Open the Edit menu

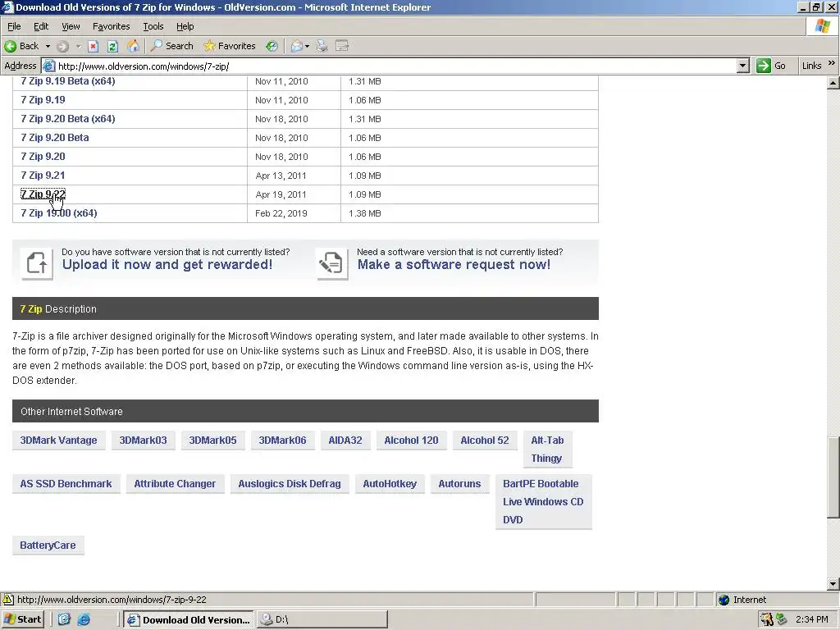(41, 26)
